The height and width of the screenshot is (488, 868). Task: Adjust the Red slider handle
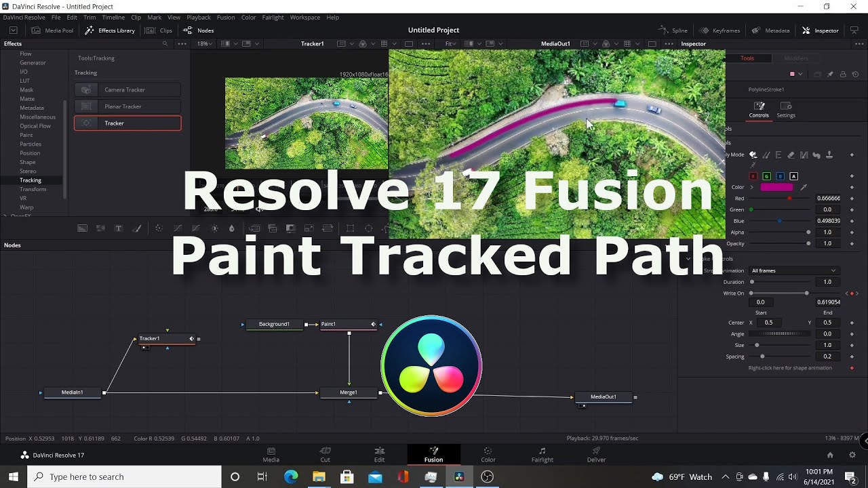click(789, 199)
